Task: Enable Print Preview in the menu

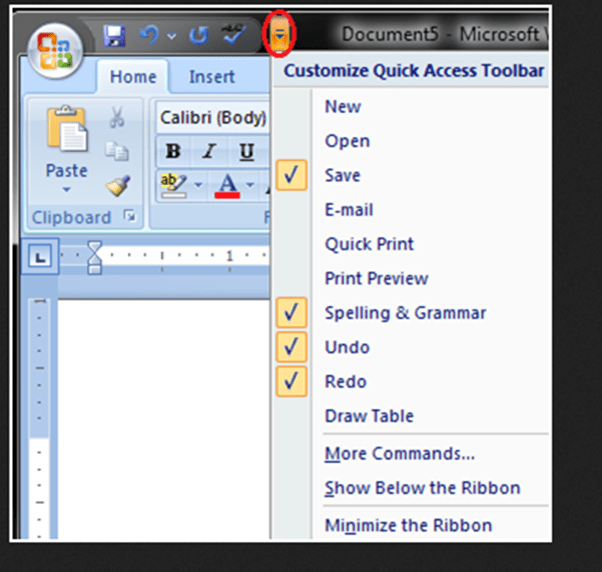Action: pyautogui.click(x=411, y=278)
